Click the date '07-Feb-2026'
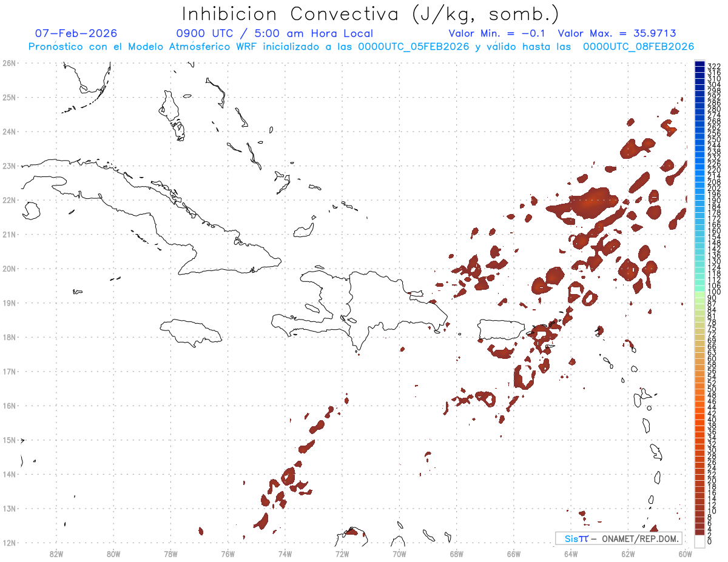Image resolution: width=728 pixels, height=562 pixels. [76, 33]
